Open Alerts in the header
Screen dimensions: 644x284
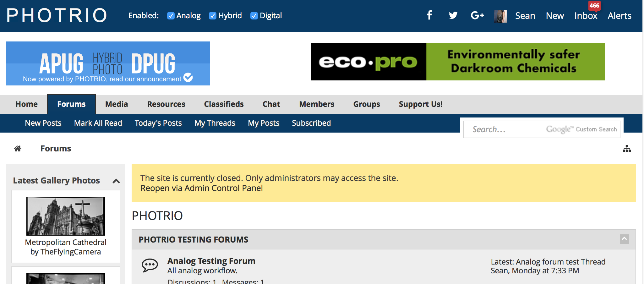(619, 16)
